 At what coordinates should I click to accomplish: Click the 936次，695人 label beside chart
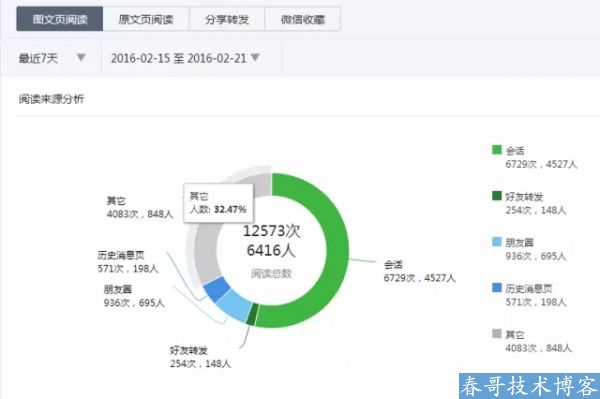point(134,303)
